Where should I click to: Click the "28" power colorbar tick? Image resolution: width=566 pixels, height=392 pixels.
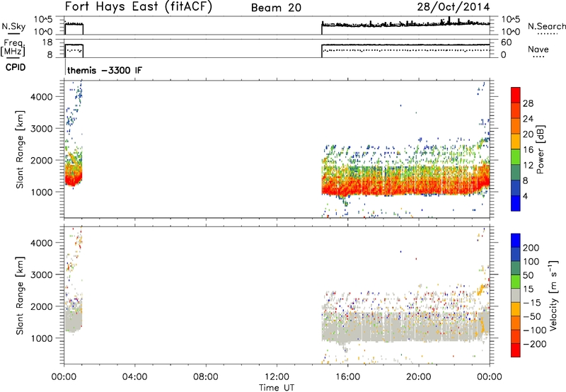pos(528,103)
